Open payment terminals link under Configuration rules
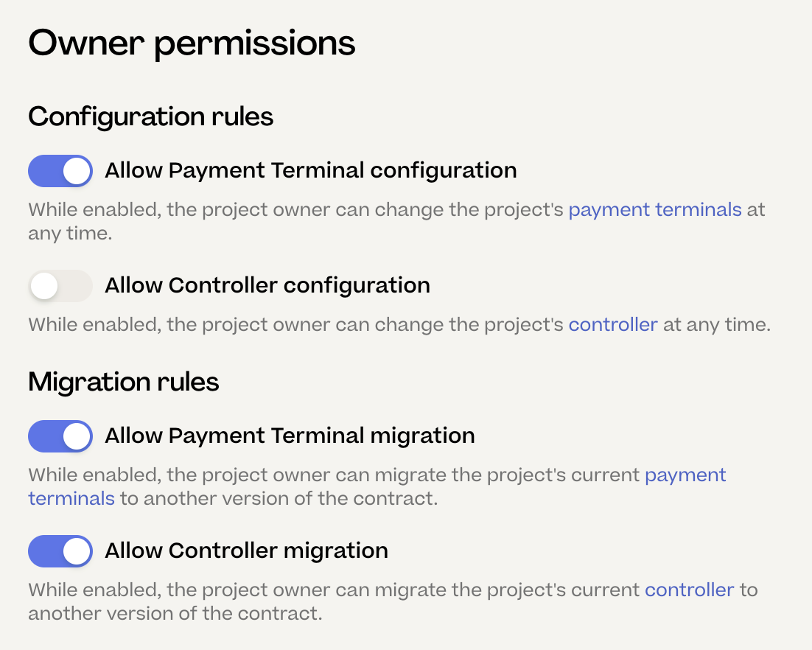812x650 pixels. 655,210
